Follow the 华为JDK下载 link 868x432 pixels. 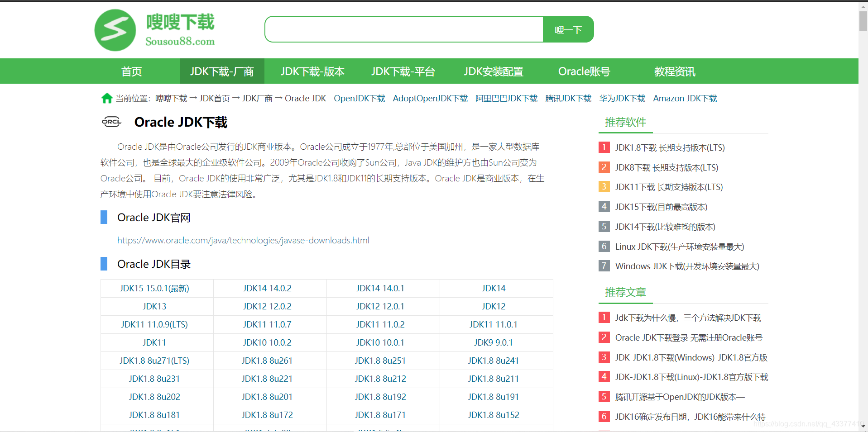click(x=622, y=99)
